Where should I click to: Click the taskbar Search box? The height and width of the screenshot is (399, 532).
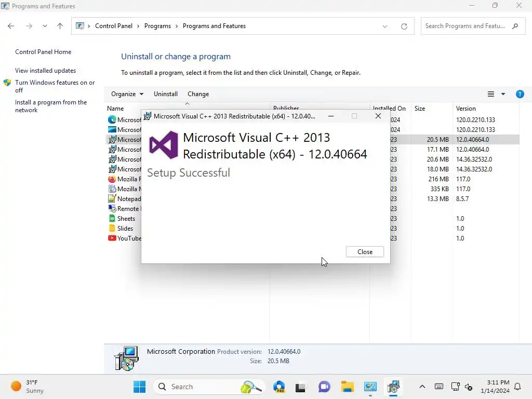[209, 387]
